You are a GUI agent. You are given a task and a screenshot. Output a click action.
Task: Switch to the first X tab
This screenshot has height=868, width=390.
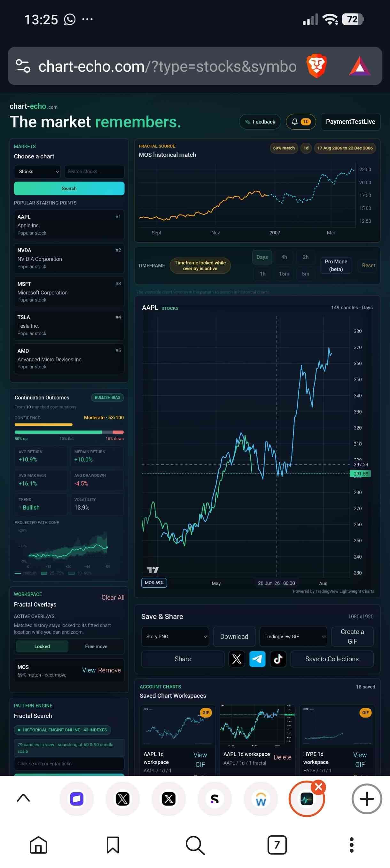click(122, 799)
